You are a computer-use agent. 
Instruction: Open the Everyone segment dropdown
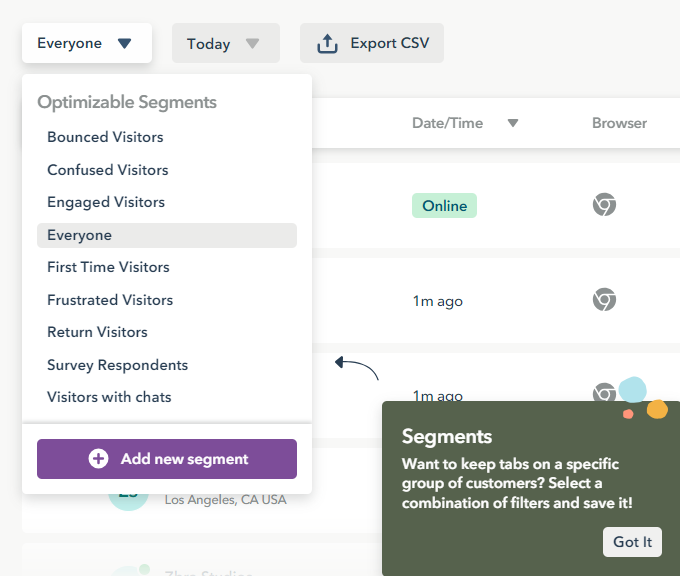point(87,43)
